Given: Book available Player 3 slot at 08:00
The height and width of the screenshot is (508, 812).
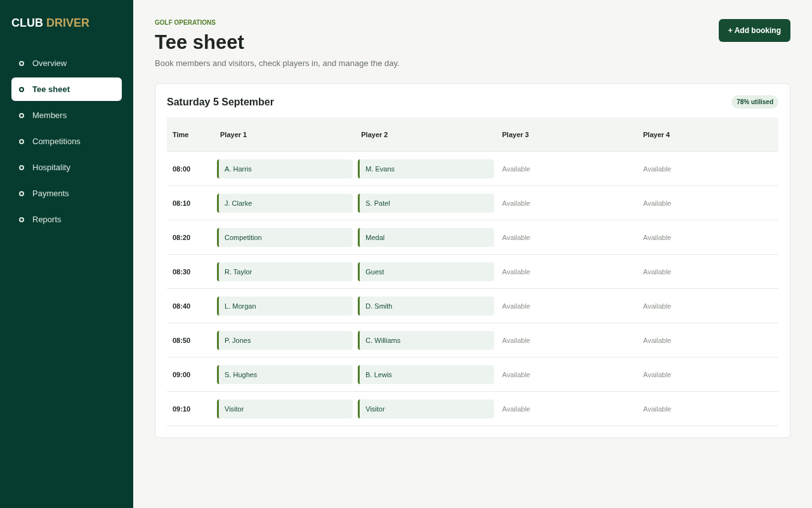Looking at the screenshot, I should pos(516,169).
